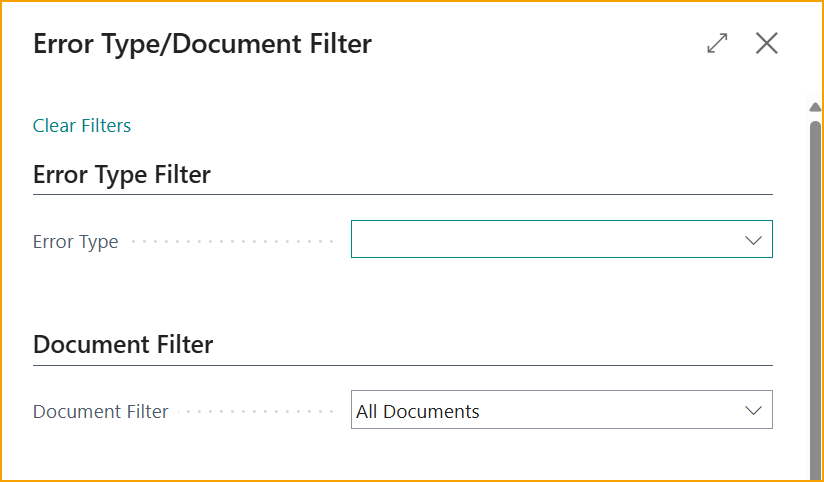This screenshot has width=824, height=482.
Task: Select the All Documents value text
Action: click(418, 411)
